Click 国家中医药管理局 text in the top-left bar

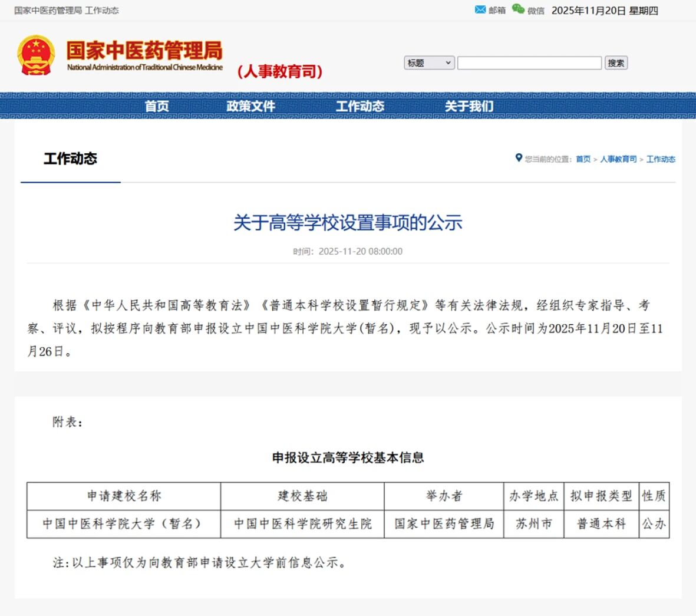tap(48, 11)
